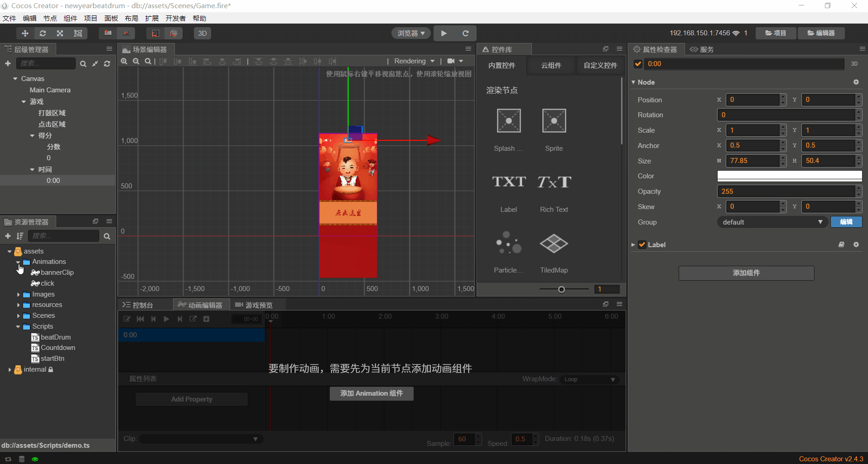The width and height of the screenshot is (868, 464).
Task: Open the node Color swatch
Action: tap(790, 176)
